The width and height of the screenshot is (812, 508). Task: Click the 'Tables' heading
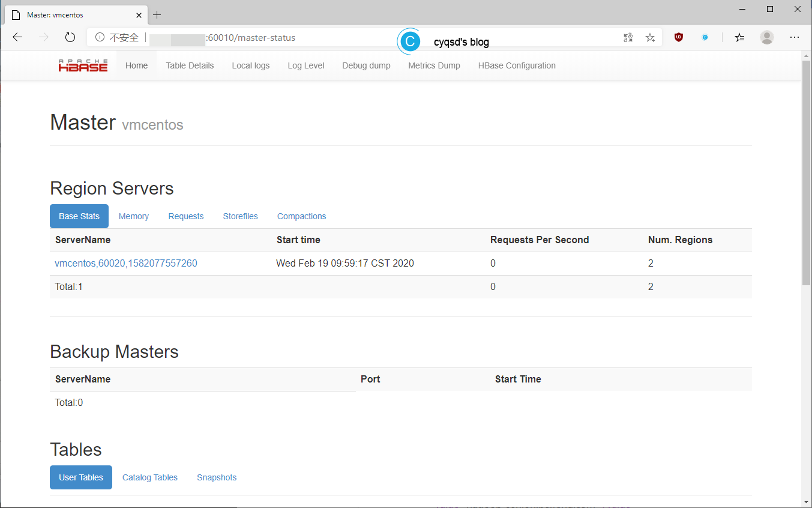[x=76, y=449]
